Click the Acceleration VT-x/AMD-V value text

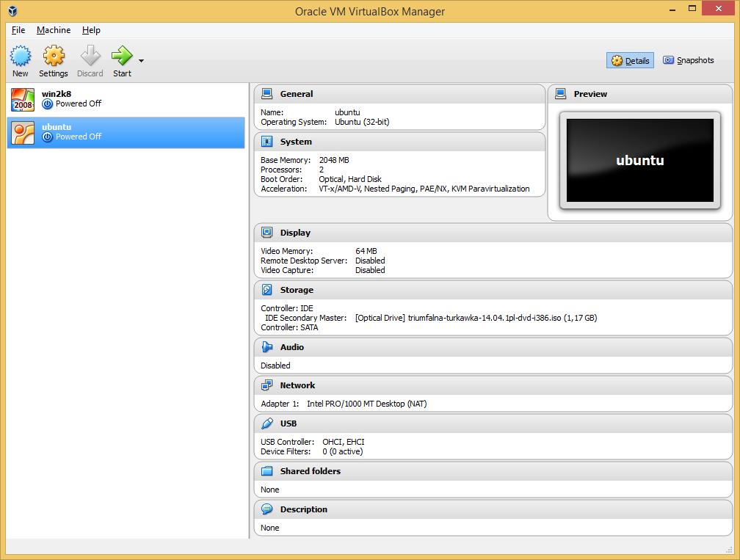424,189
